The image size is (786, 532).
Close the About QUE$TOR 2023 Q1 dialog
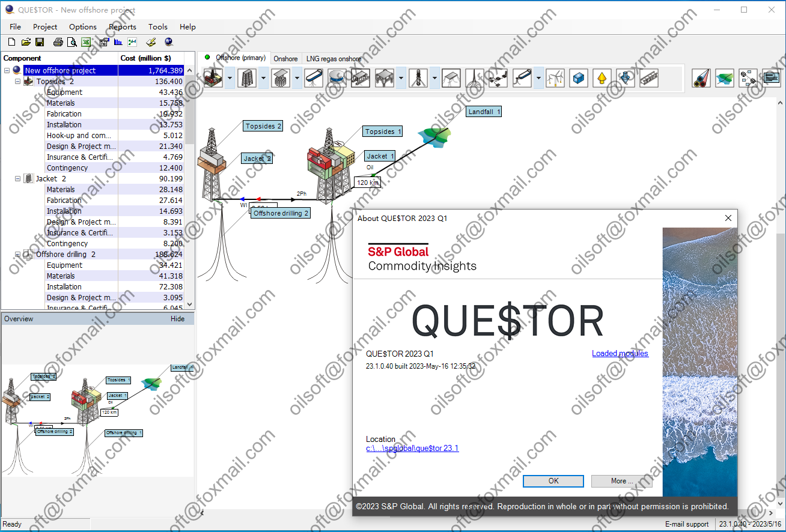click(728, 219)
